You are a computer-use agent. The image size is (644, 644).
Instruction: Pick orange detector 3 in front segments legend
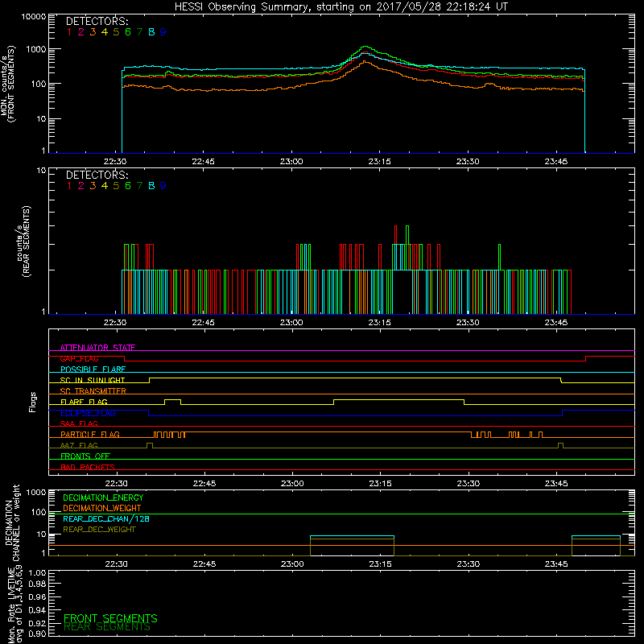93,32
